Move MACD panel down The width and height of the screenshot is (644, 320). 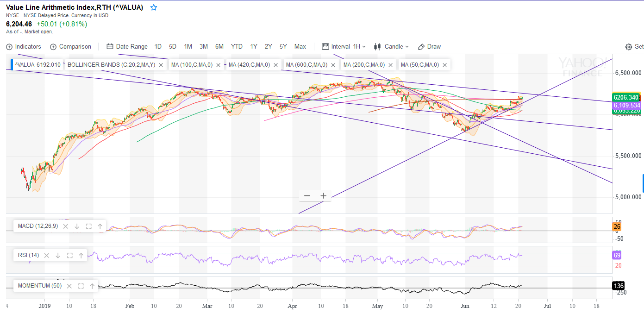tap(77, 226)
